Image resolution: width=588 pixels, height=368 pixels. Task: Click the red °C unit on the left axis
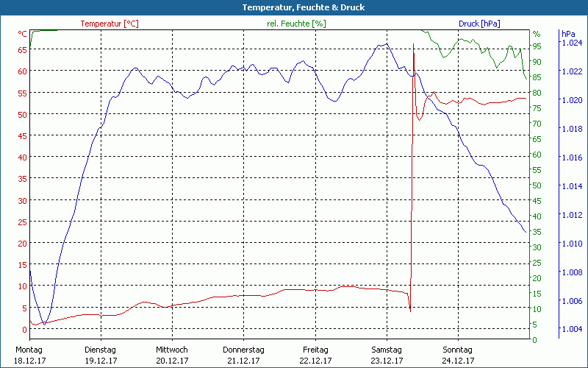tap(23, 34)
